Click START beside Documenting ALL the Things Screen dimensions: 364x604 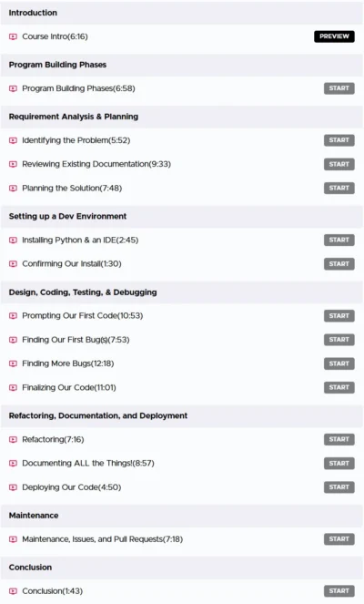(339, 464)
